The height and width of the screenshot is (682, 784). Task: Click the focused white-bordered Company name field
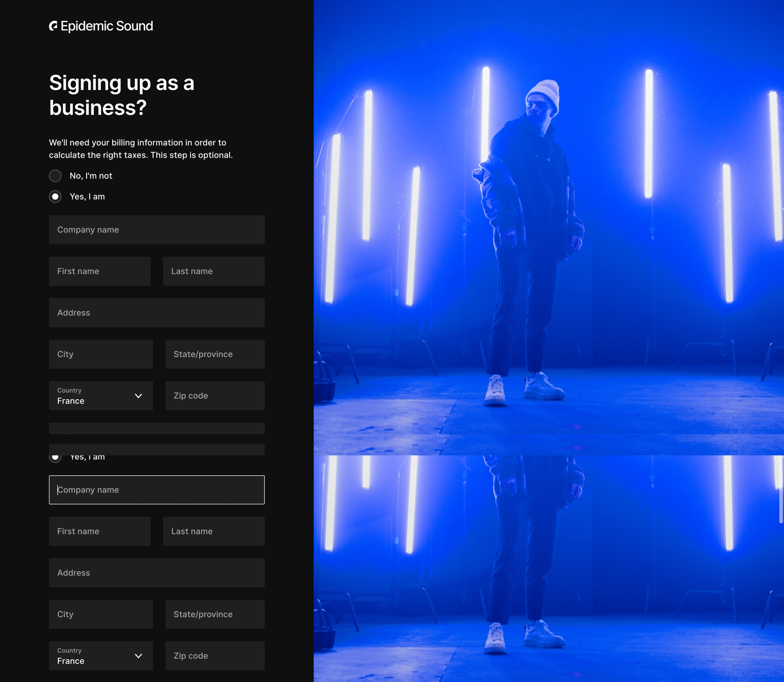pyautogui.click(x=156, y=490)
